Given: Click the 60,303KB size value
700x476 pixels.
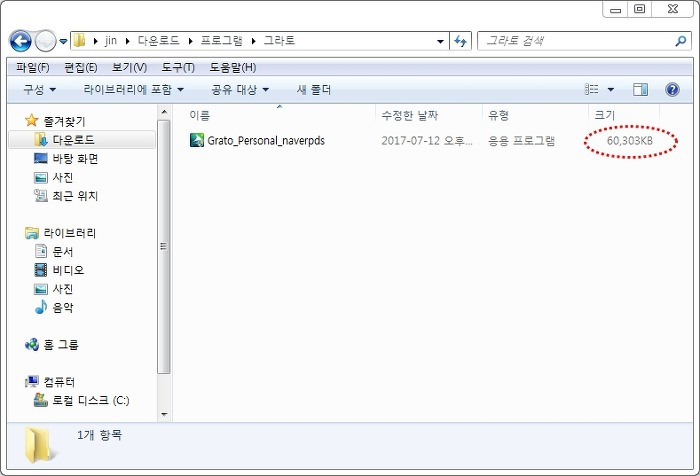Looking at the screenshot, I should 629,141.
